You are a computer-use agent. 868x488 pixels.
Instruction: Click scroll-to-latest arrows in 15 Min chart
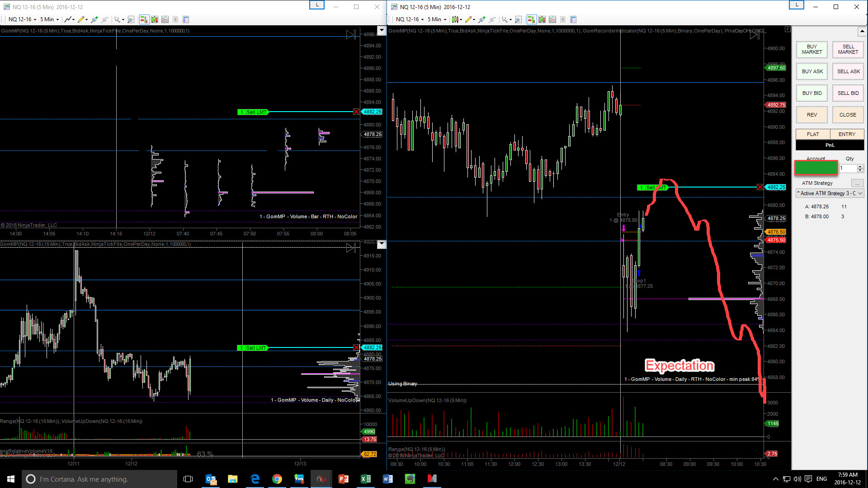point(351,248)
